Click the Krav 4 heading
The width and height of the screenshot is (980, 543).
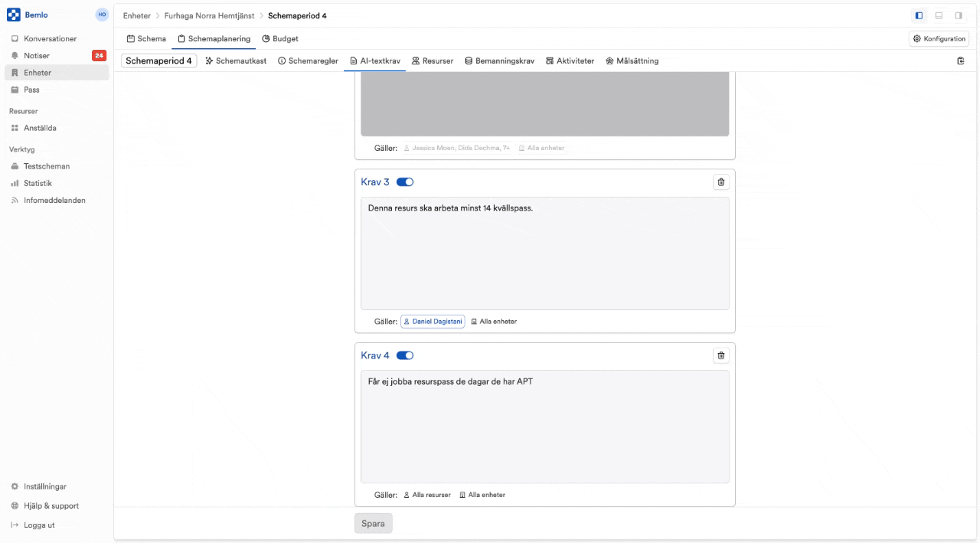pos(375,355)
